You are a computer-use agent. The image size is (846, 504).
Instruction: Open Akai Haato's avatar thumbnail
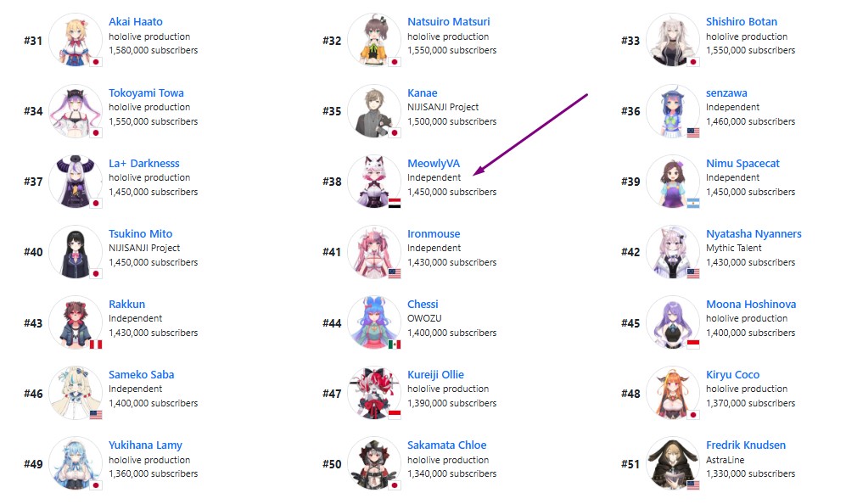pos(76,40)
